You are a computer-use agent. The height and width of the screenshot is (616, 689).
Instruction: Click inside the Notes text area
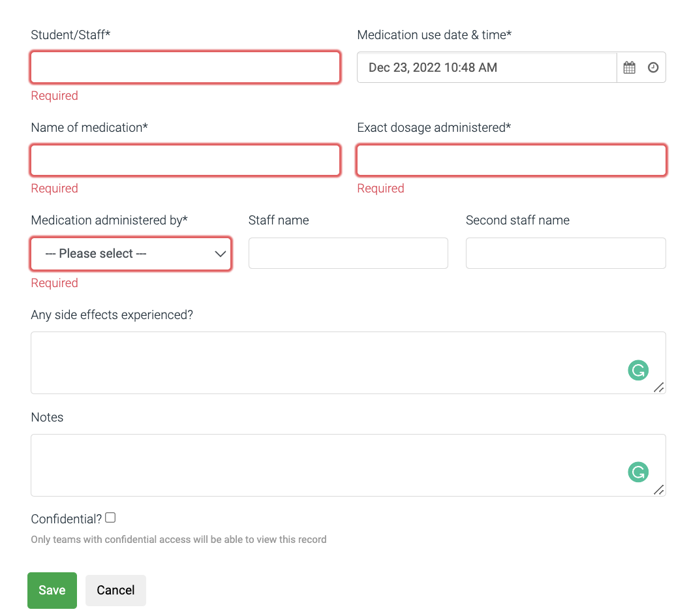pos(326,465)
